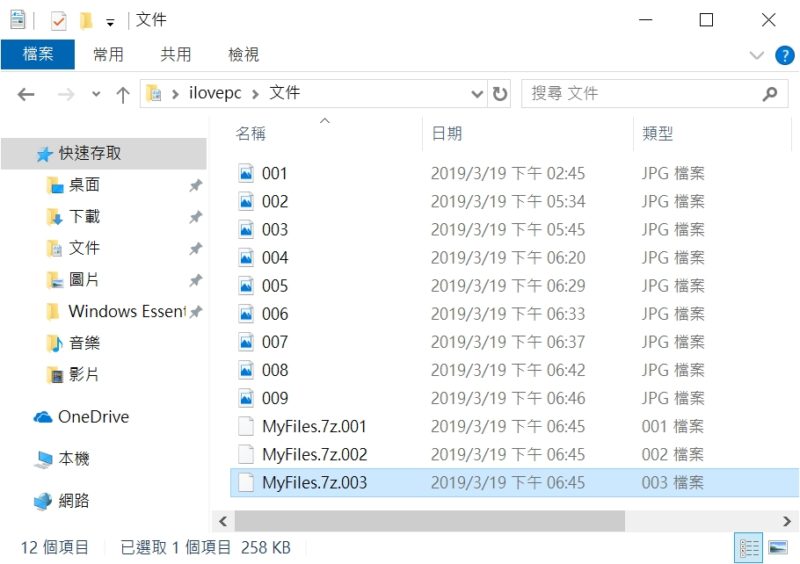Click the Properties icon in the title bar
The height and width of the screenshot is (564, 800).
[x=17, y=20]
